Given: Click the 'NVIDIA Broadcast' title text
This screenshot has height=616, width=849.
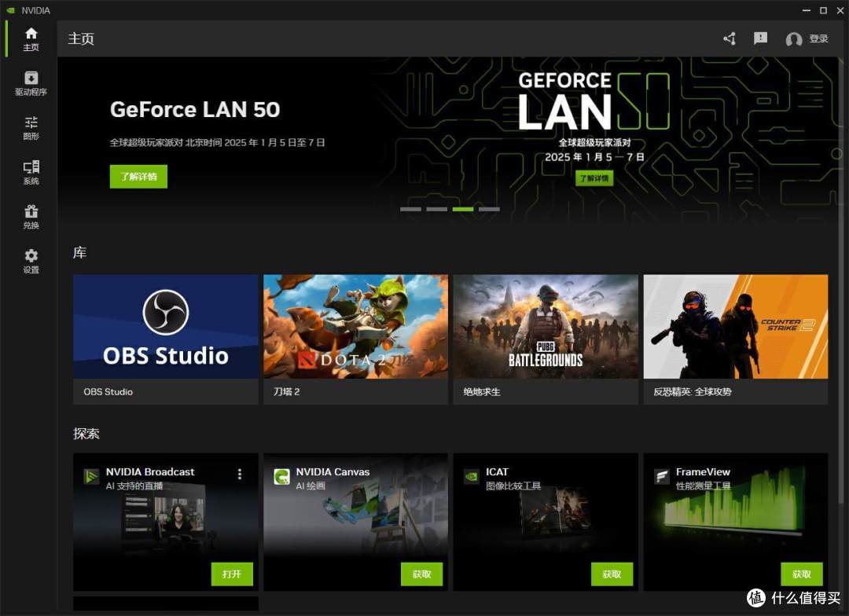Looking at the screenshot, I should (150, 471).
